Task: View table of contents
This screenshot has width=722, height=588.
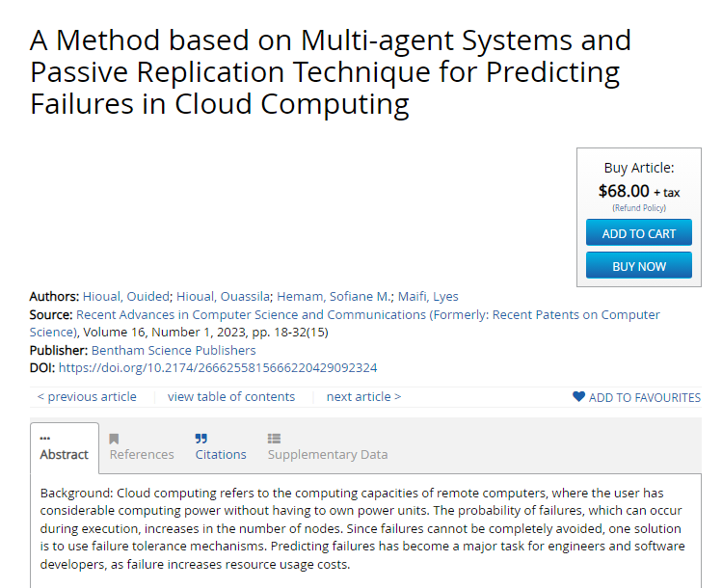Action: (231, 396)
